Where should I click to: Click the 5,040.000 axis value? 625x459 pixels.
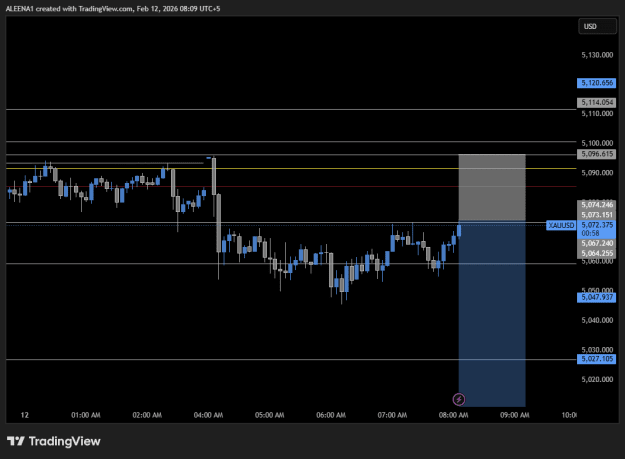[597, 320]
